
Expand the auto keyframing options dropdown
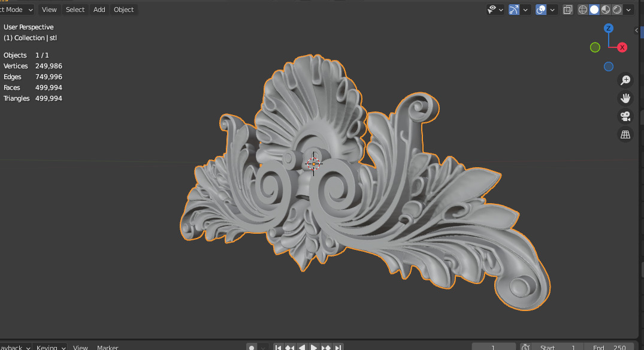(264, 348)
